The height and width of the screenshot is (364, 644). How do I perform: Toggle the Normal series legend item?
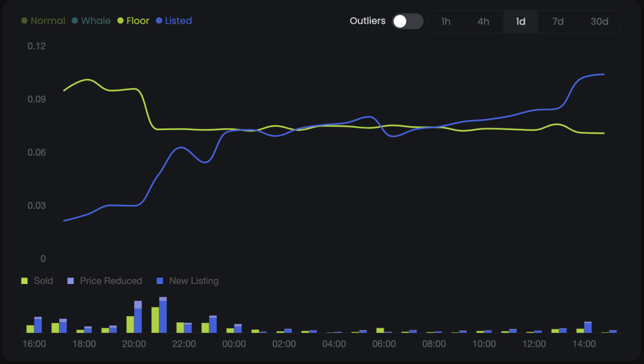(44, 21)
